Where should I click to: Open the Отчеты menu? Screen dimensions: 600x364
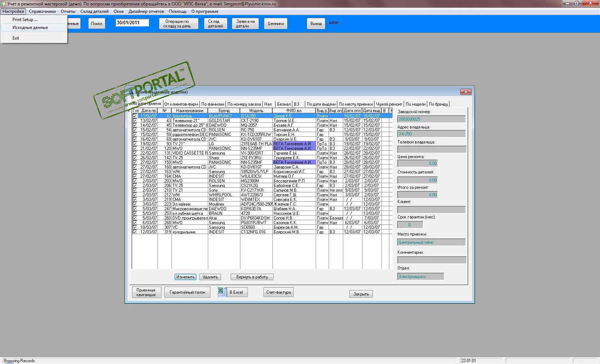tap(68, 11)
